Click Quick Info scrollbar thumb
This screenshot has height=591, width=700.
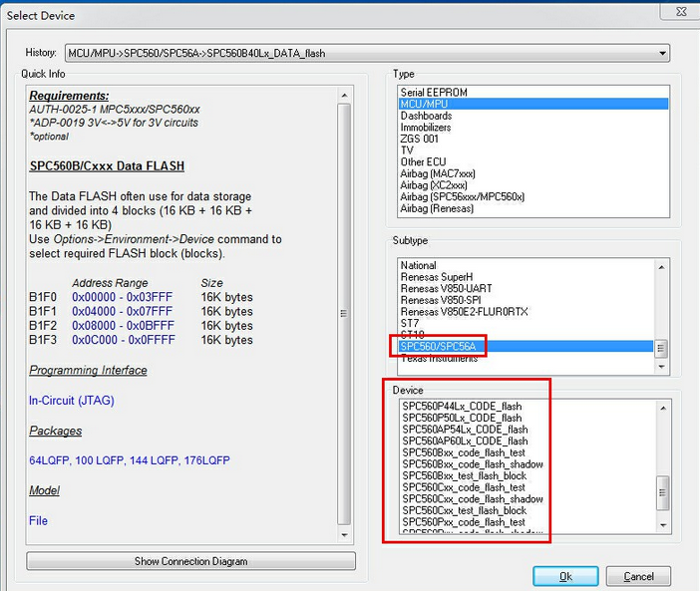pos(344,314)
